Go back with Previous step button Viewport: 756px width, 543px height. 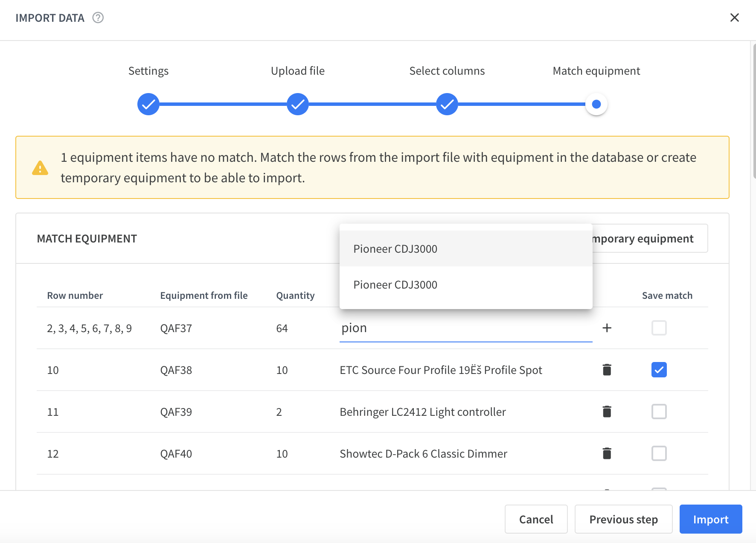623,519
